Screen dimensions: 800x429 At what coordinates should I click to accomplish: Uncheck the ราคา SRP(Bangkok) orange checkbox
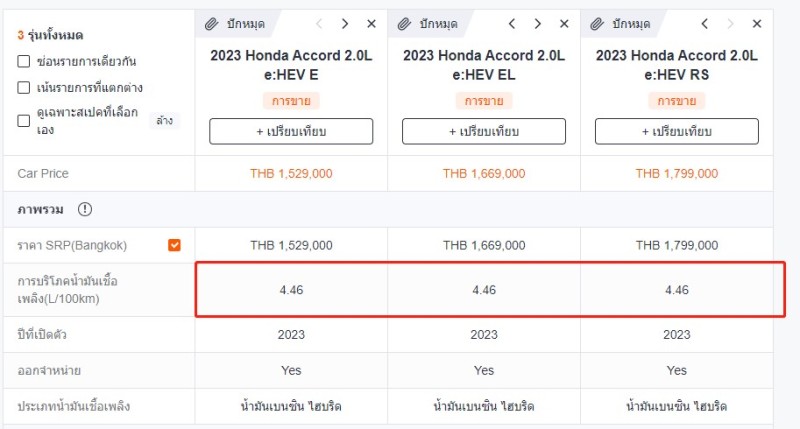[174, 245]
